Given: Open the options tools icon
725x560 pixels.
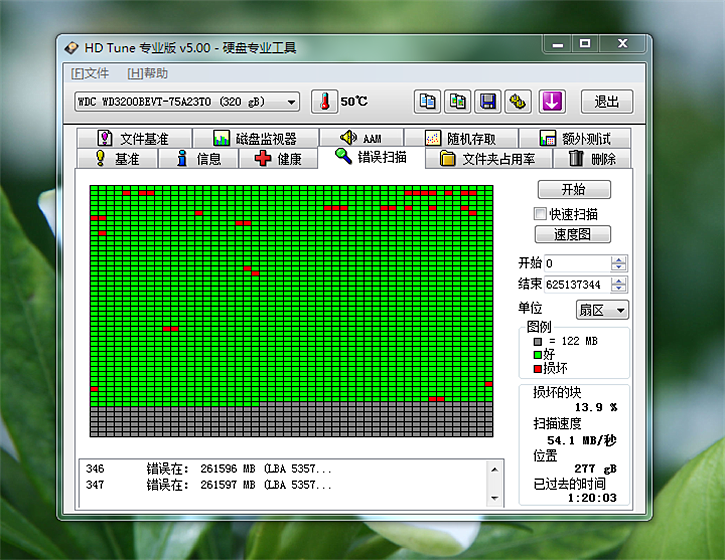Looking at the screenshot, I should click(x=518, y=101).
